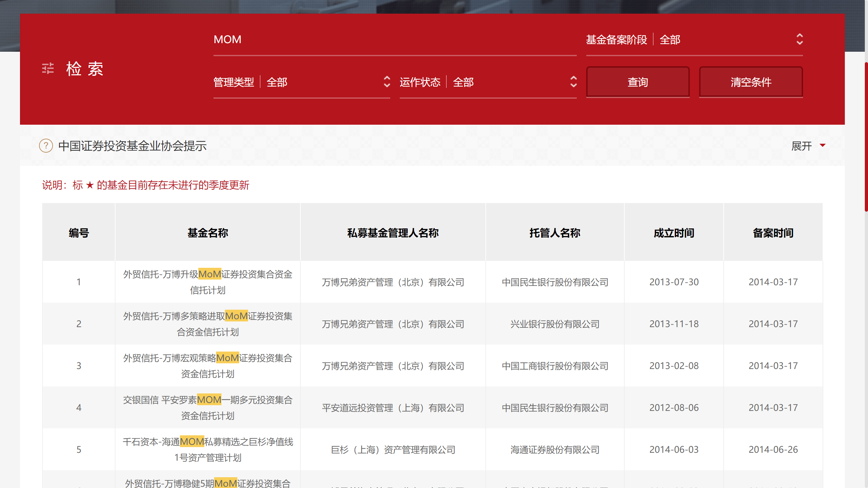Click custodian 中国民生银行股份有限公司 in row 4
The width and height of the screenshot is (868, 488).
[555, 408]
